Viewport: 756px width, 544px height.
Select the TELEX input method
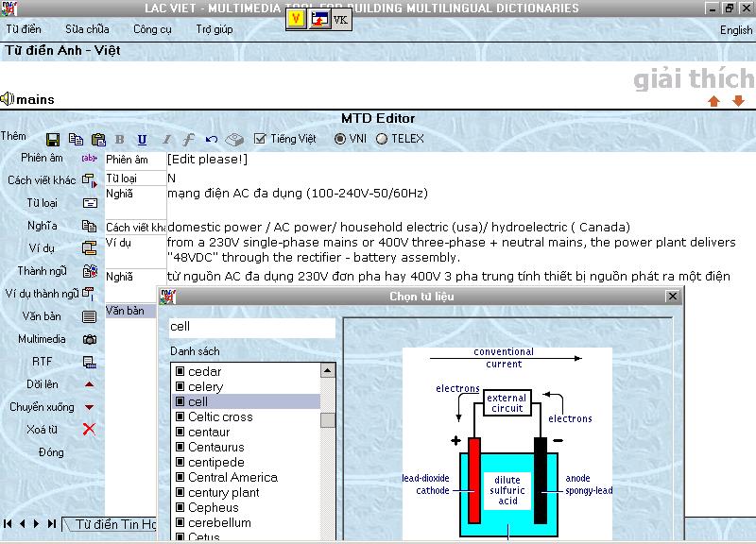coord(382,139)
